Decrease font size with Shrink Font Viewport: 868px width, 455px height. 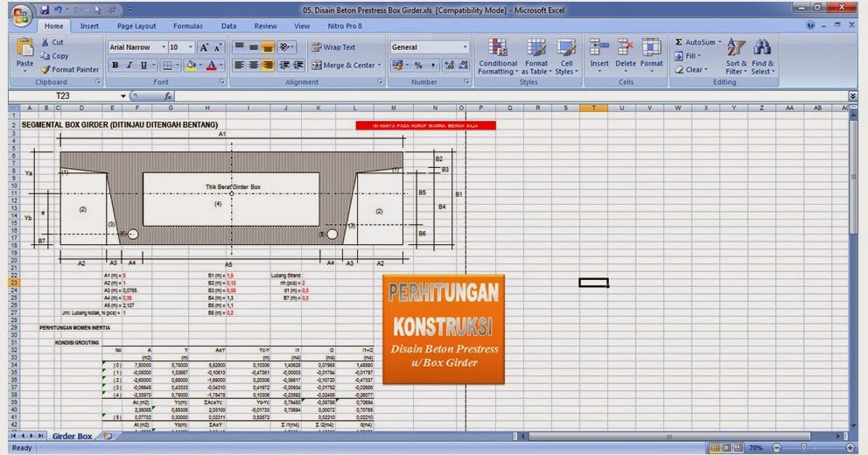[218, 47]
